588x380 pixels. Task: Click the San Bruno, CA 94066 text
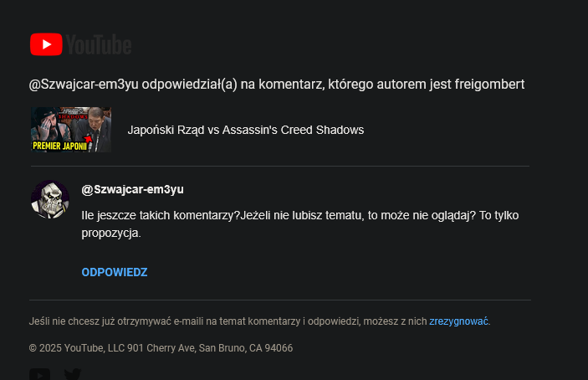point(245,348)
